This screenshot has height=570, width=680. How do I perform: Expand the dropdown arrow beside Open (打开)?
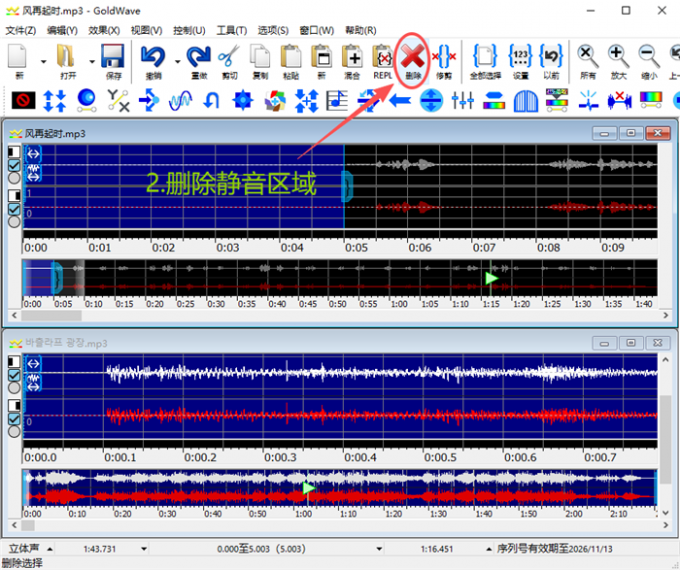tap(92, 60)
